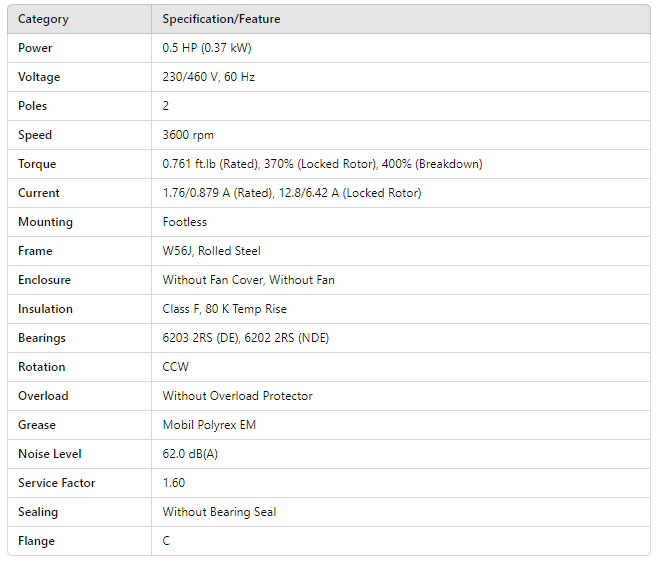Screen dimensions: 660x561
Task: Select the 230/460 V, 60 Hz cell
Action: (209, 77)
